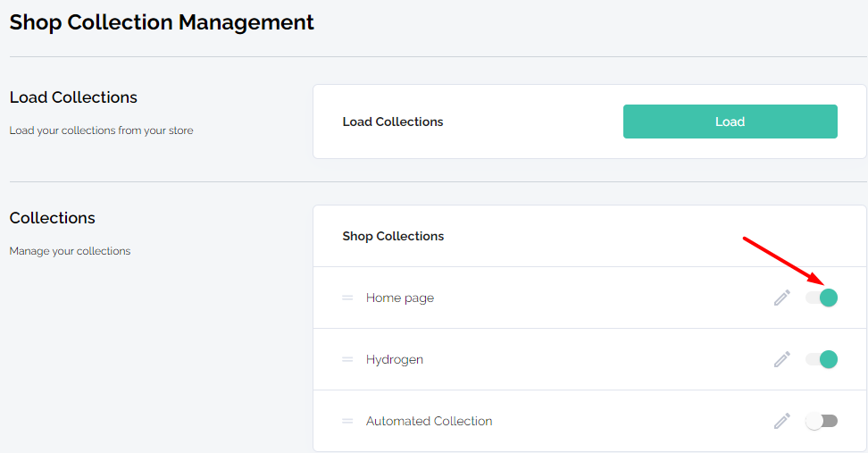Click Load your collections from your store text

click(x=101, y=130)
